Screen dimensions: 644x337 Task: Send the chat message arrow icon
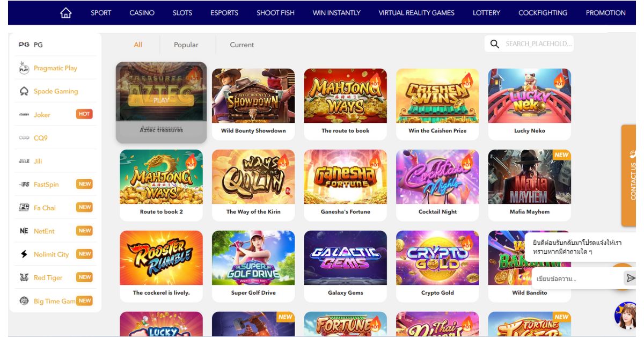pyautogui.click(x=631, y=278)
